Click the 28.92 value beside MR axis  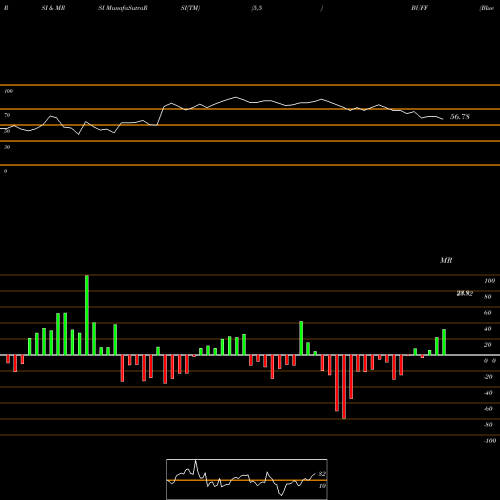(465, 293)
